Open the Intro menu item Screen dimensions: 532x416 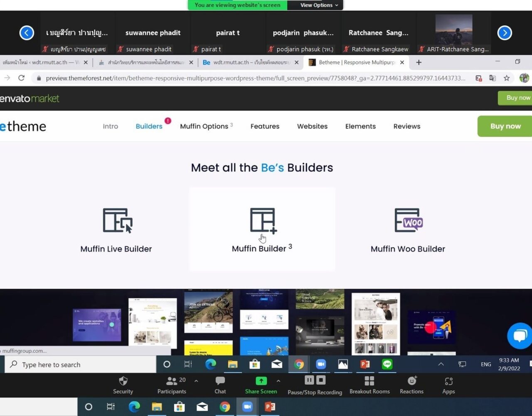[x=111, y=126]
